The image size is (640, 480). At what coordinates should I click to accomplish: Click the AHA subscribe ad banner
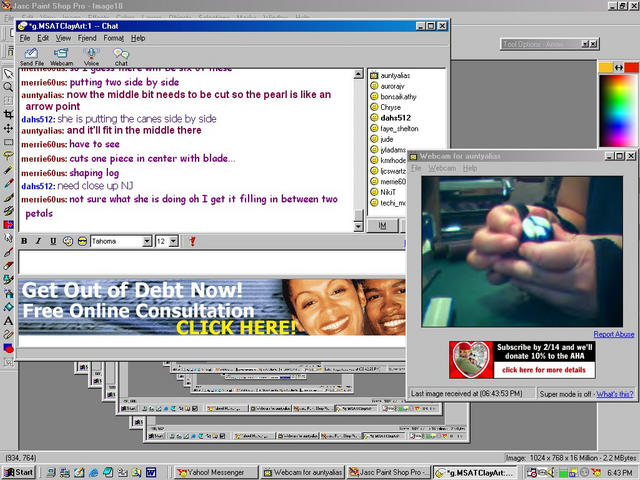(x=522, y=360)
